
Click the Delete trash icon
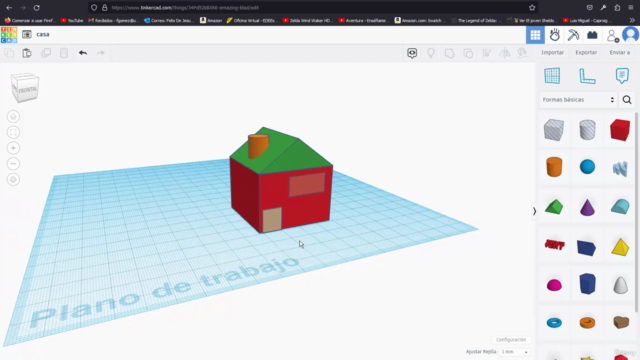64,53
